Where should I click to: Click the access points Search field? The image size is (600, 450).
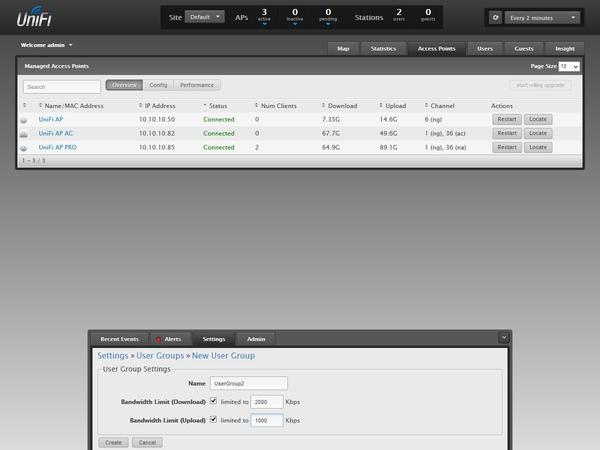(62, 87)
